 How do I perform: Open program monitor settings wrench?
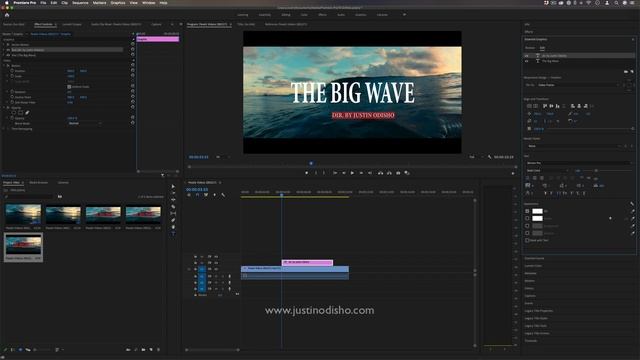[x=489, y=157]
